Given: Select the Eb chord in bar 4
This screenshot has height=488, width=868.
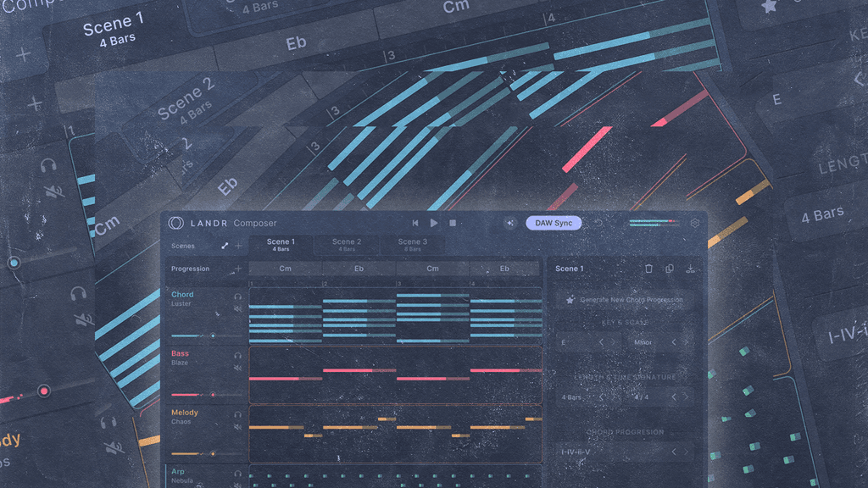Looking at the screenshot, I should [505, 269].
